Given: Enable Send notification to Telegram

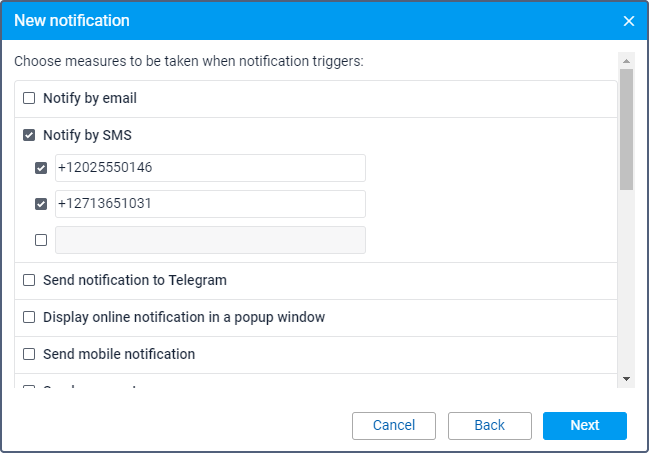Looking at the screenshot, I should point(29,281).
